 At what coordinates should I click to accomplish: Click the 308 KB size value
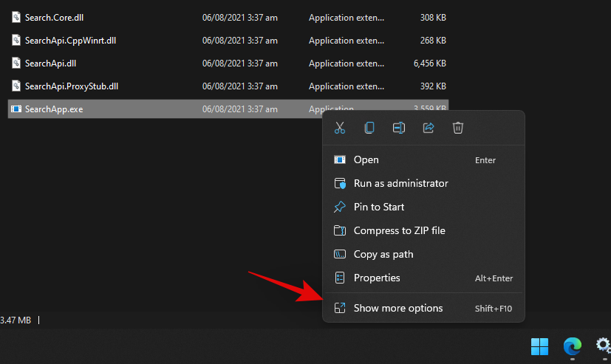433,18
